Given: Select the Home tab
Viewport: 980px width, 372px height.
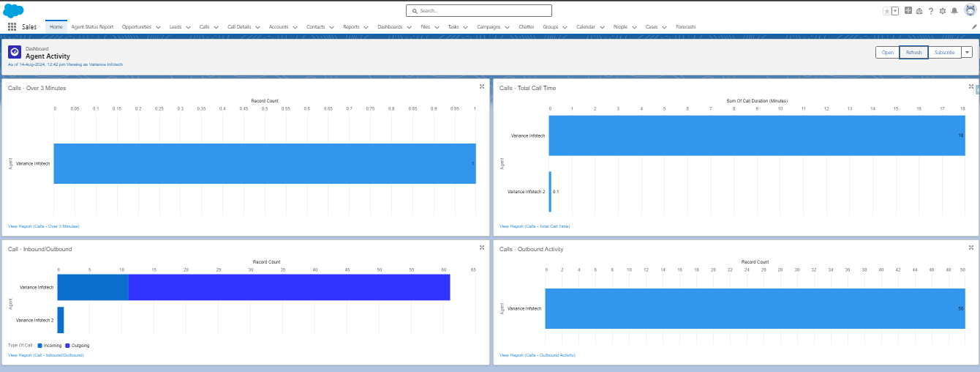Looking at the screenshot, I should coord(56,26).
